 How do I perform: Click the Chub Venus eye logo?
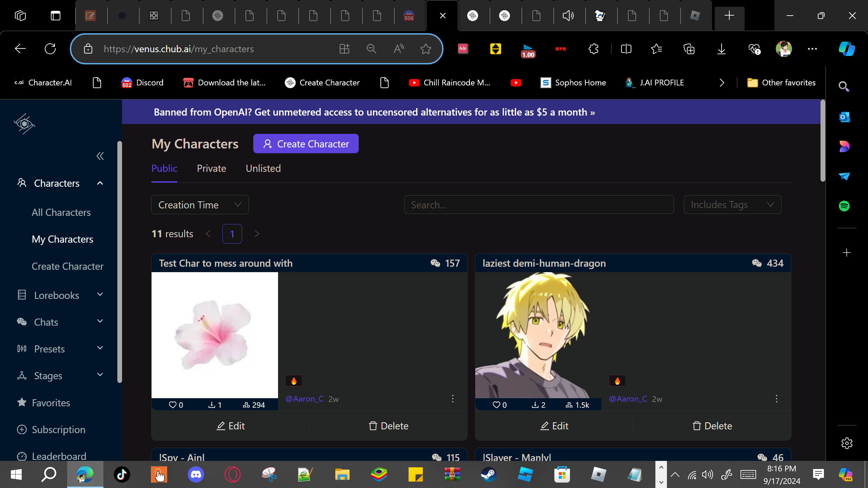tap(24, 124)
